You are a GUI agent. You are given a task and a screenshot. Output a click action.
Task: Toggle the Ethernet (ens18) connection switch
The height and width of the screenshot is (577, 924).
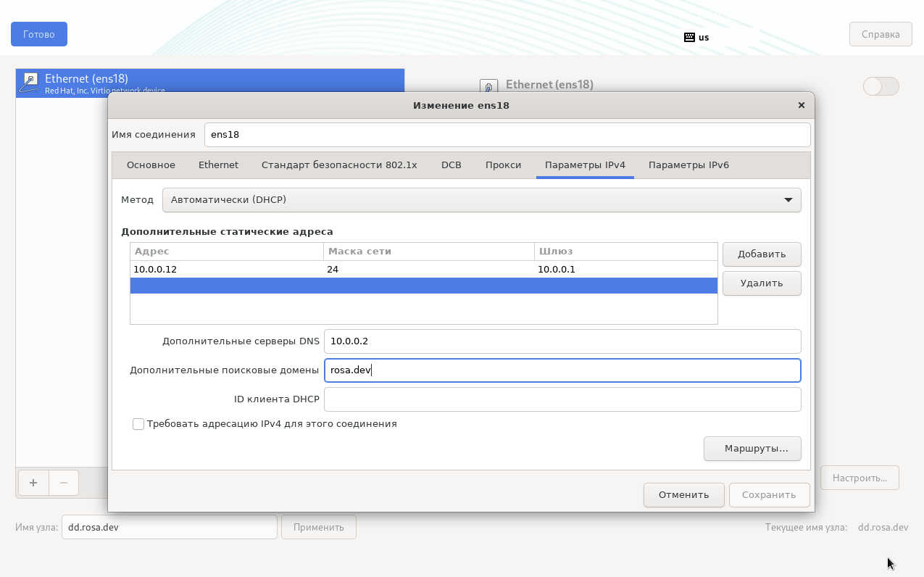pyautogui.click(x=881, y=86)
